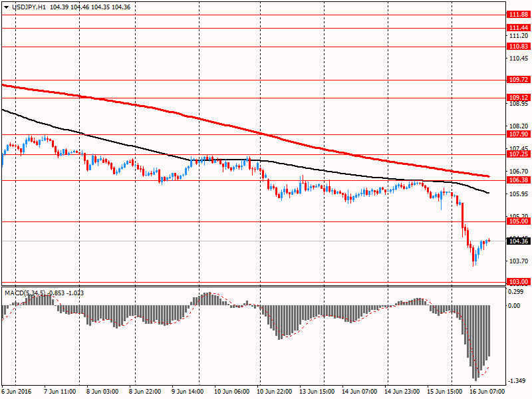Select the 103.00 price level label

519,282
